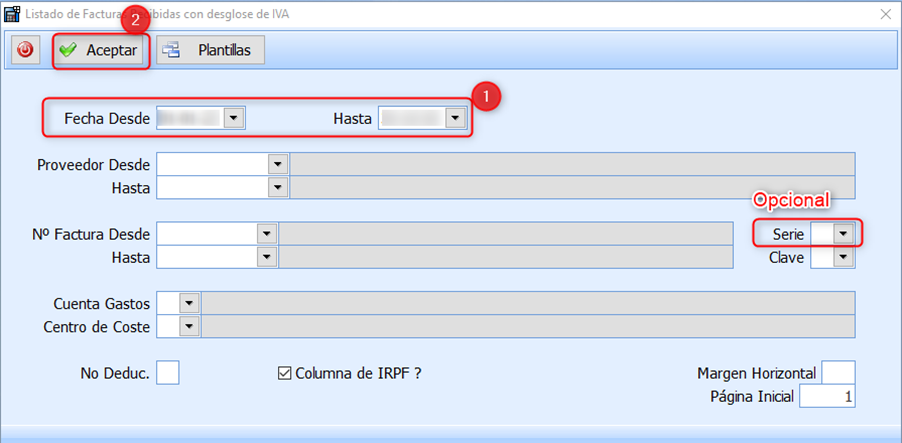Open the Serie dropdown

[844, 233]
